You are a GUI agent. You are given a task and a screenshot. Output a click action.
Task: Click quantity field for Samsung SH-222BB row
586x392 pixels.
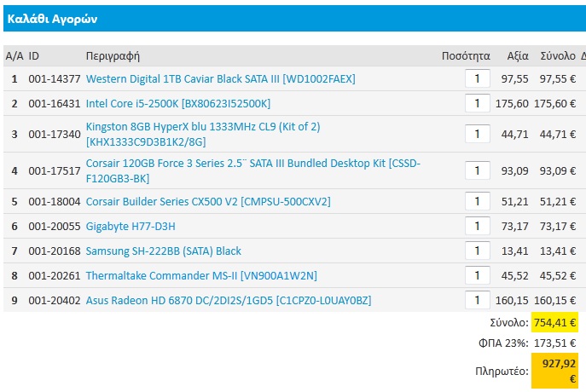pyautogui.click(x=478, y=251)
